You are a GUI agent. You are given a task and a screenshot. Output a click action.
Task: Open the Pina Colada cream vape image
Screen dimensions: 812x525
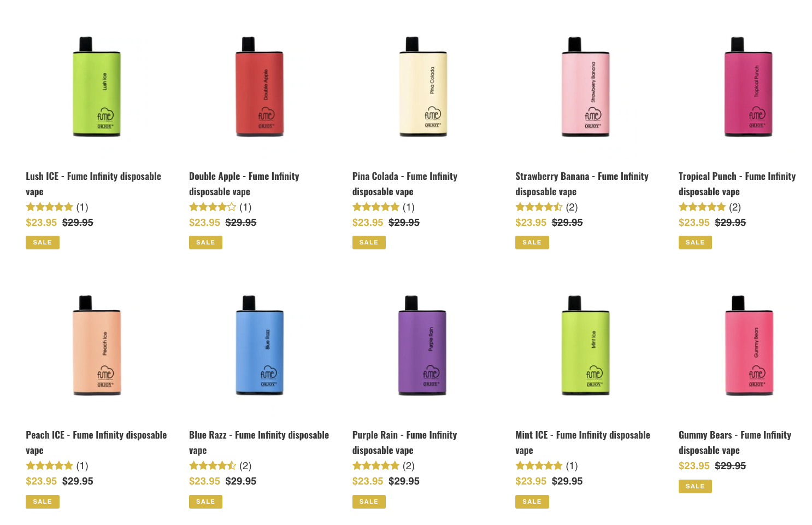423,86
